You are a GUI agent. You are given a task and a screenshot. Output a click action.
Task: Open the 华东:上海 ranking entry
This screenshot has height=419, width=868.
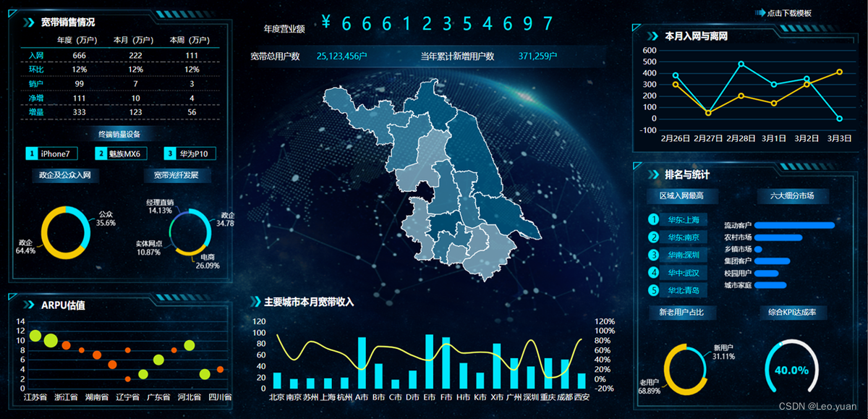pyautogui.click(x=684, y=220)
